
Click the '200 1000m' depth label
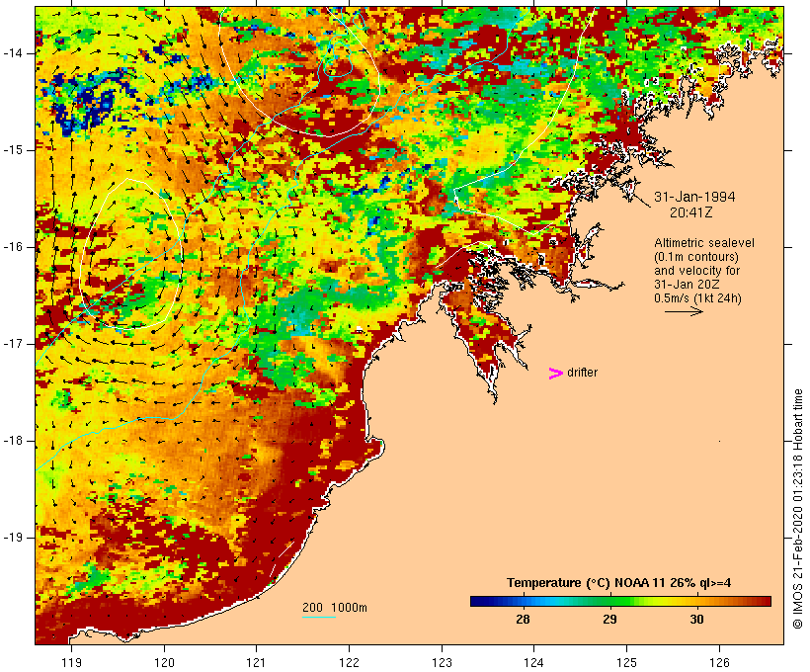(x=335, y=608)
